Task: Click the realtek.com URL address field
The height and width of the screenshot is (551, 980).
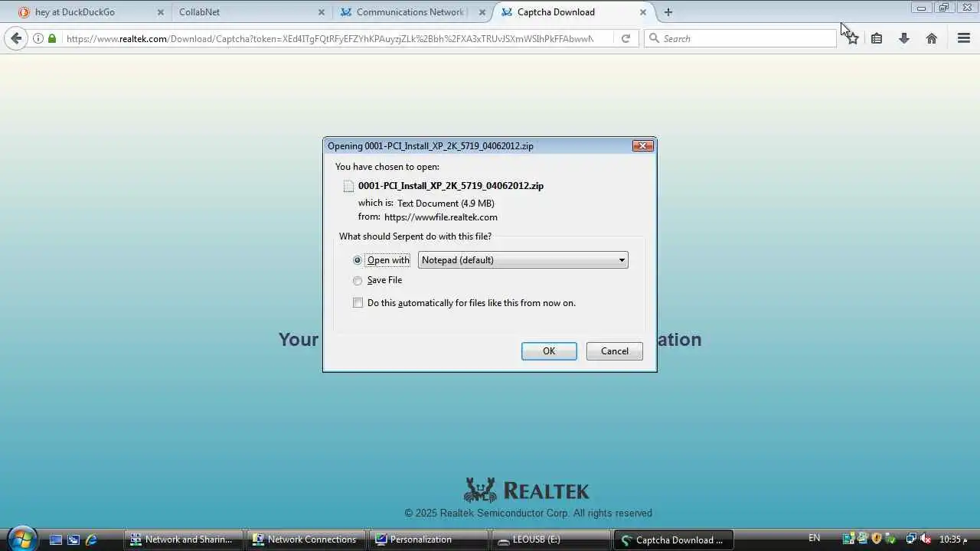Action: pyautogui.click(x=329, y=38)
